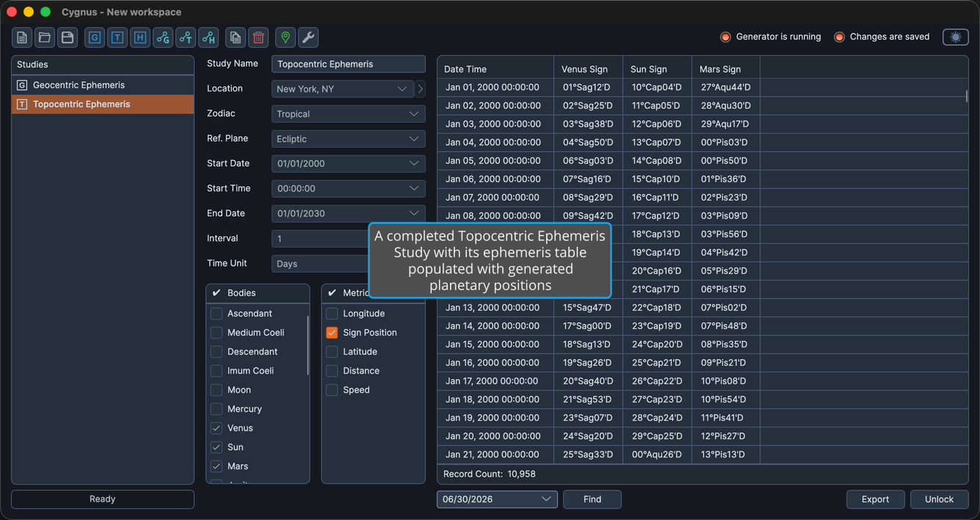Click the new workspace document icon
Viewport: 980px width, 520px height.
coord(22,37)
